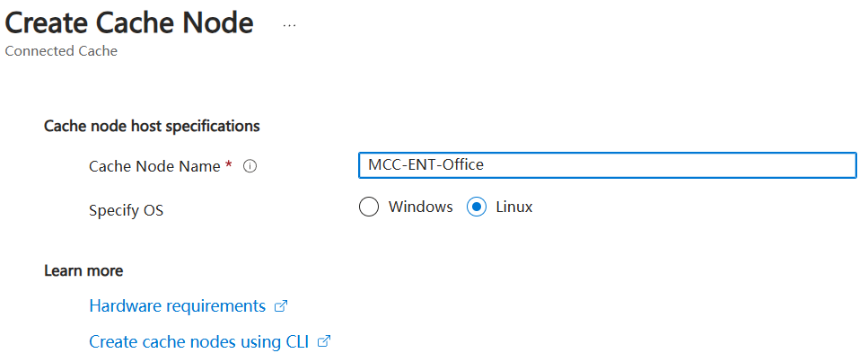Open the ellipsis more options menu

tap(289, 26)
